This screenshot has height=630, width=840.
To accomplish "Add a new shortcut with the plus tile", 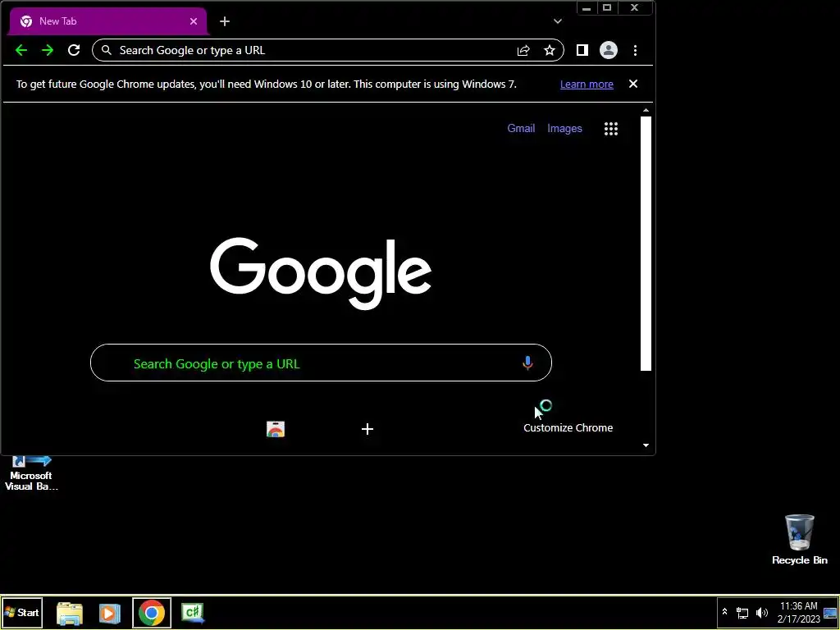I will [x=367, y=429].
